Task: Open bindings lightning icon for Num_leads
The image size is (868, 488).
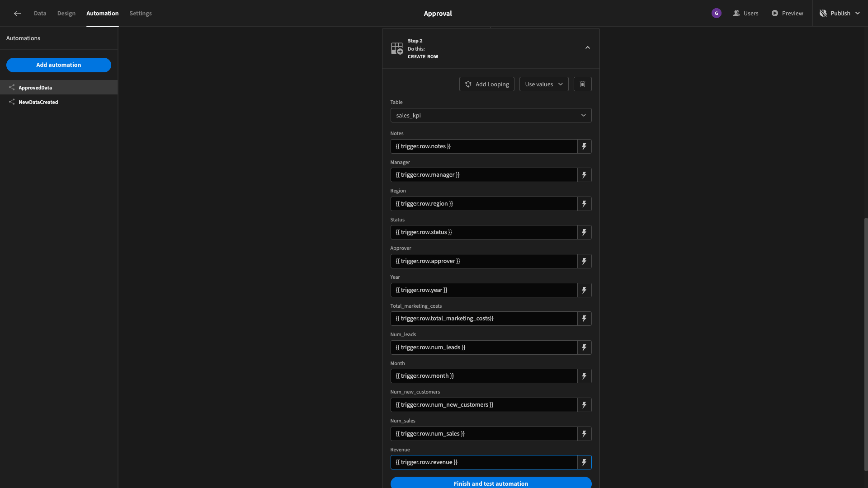Action: [584, 347]
